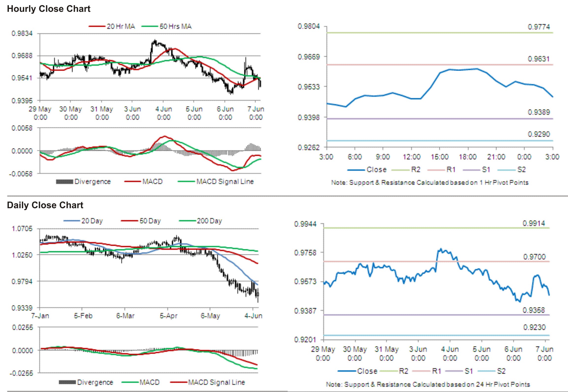
Task: Click the 0.9669 axis label on hourly pivot chart
Action: 309,57
